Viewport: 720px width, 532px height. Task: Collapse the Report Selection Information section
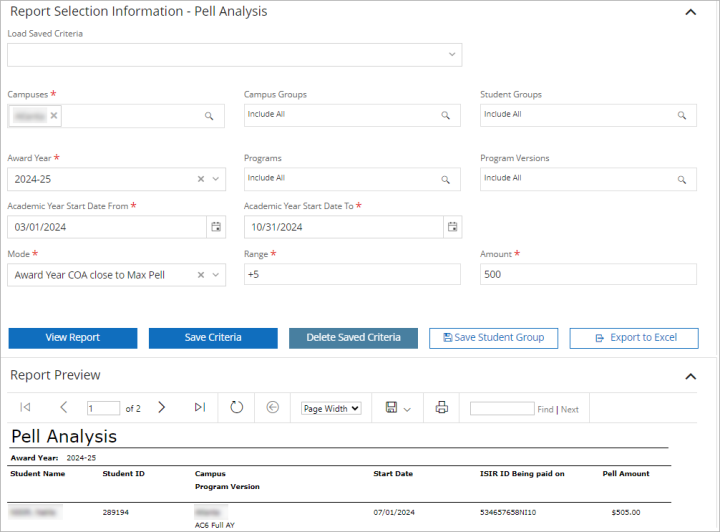point(690,12)
